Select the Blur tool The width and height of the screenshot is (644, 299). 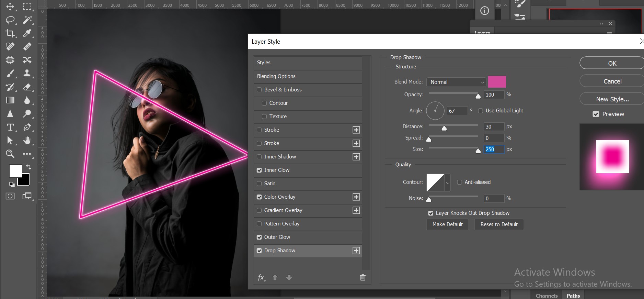27,100
